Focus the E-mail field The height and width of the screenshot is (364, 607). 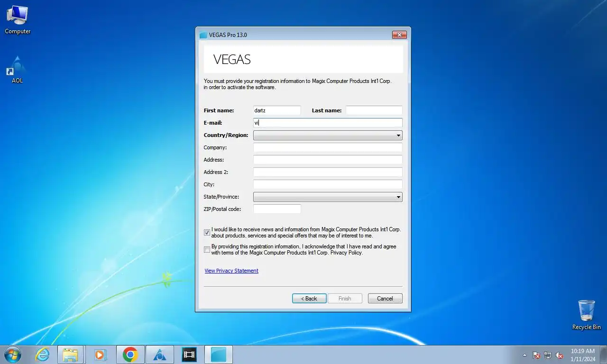point(328,123)
